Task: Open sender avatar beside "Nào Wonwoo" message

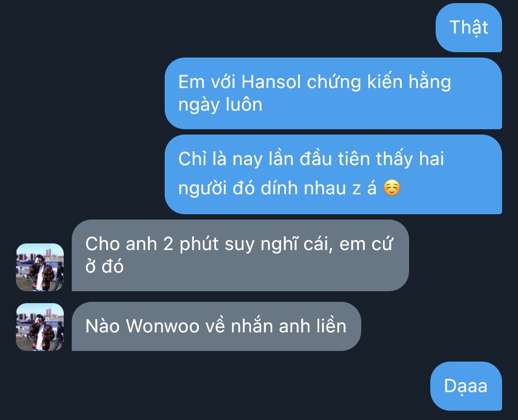Action: click(x=40, y=327)
